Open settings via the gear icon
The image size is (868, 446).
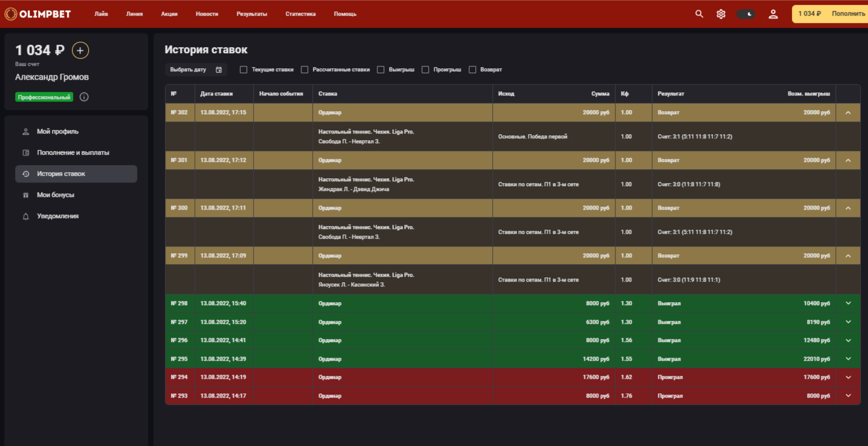(721, 14)
